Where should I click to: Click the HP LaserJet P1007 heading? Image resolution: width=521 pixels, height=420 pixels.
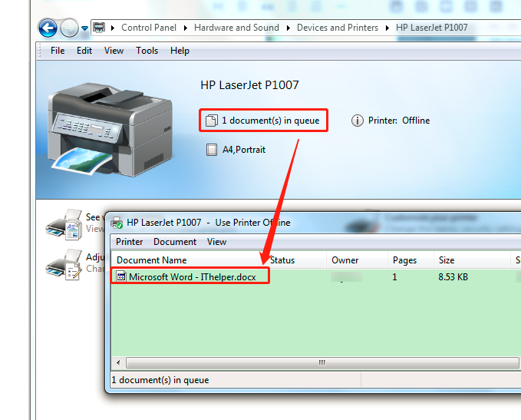[x=249, y=85]
